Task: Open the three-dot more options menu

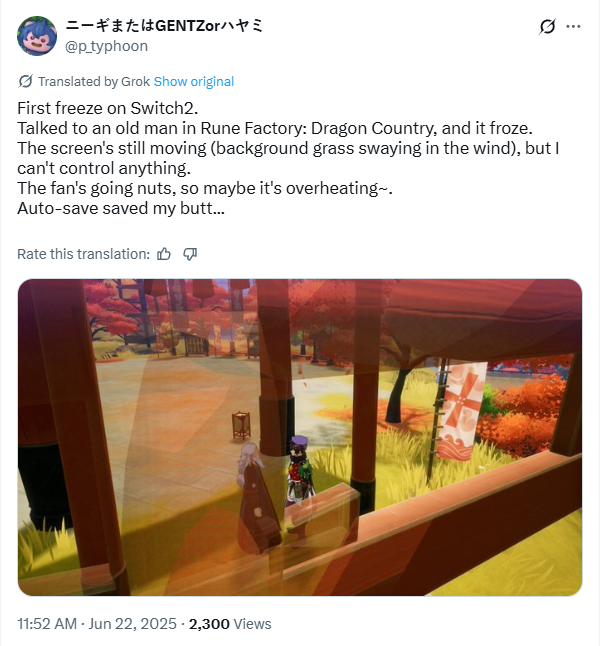Action: [573, 27]
